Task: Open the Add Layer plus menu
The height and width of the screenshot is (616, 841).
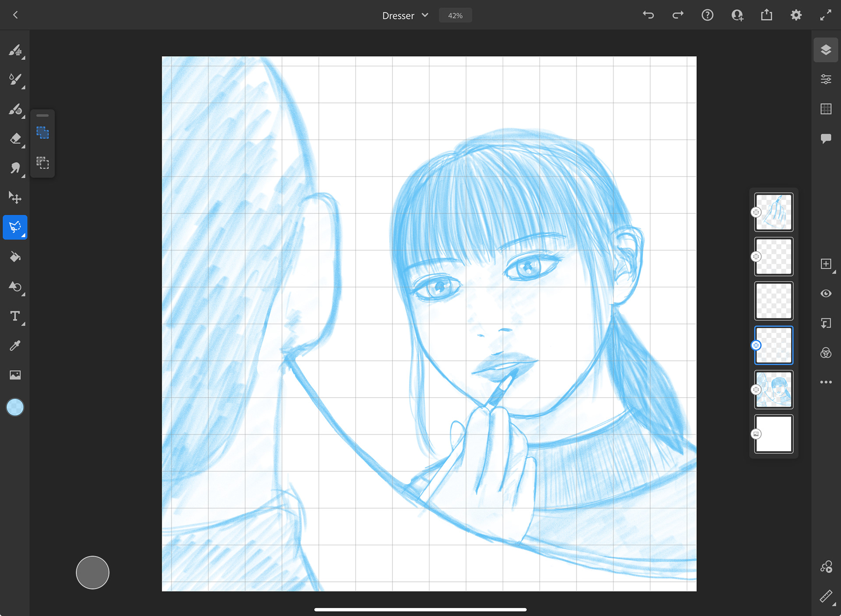Action: point(826,264)
